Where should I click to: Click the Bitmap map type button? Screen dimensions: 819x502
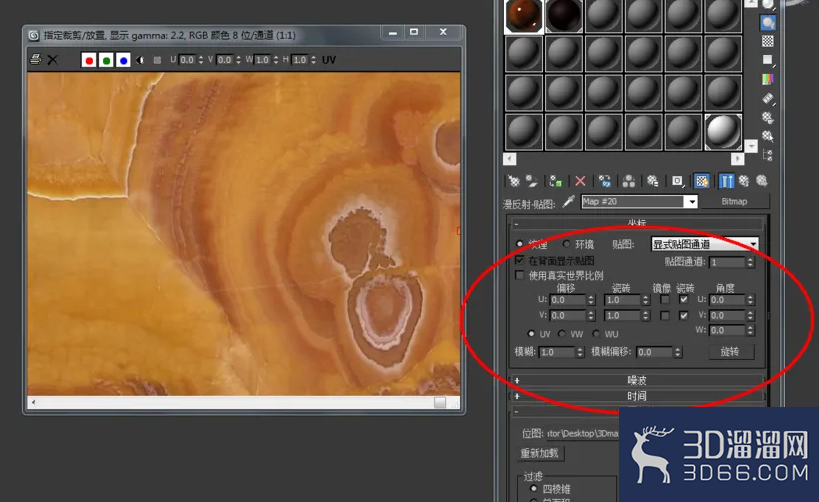point(734,202)
